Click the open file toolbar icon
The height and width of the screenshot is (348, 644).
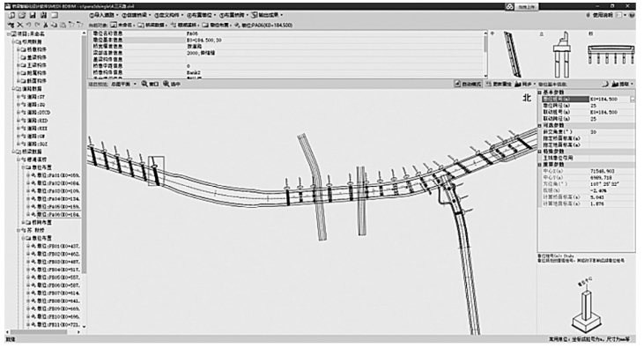[22, 15]
